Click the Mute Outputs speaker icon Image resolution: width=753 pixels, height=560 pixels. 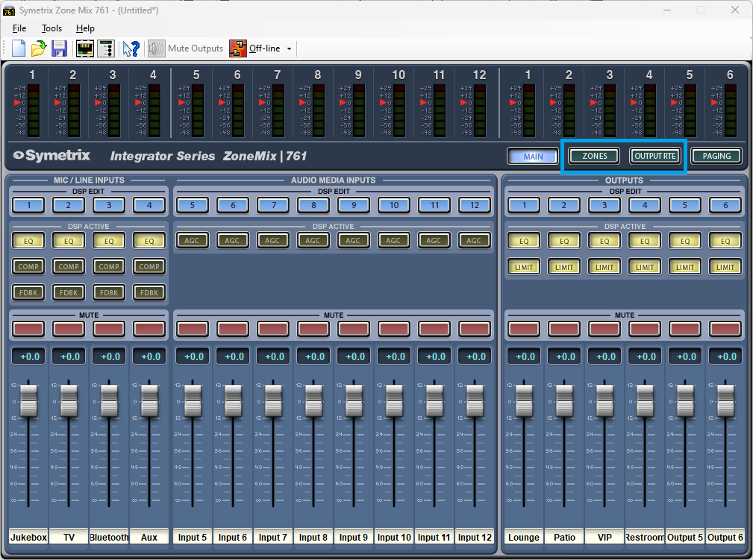[156, 48]
